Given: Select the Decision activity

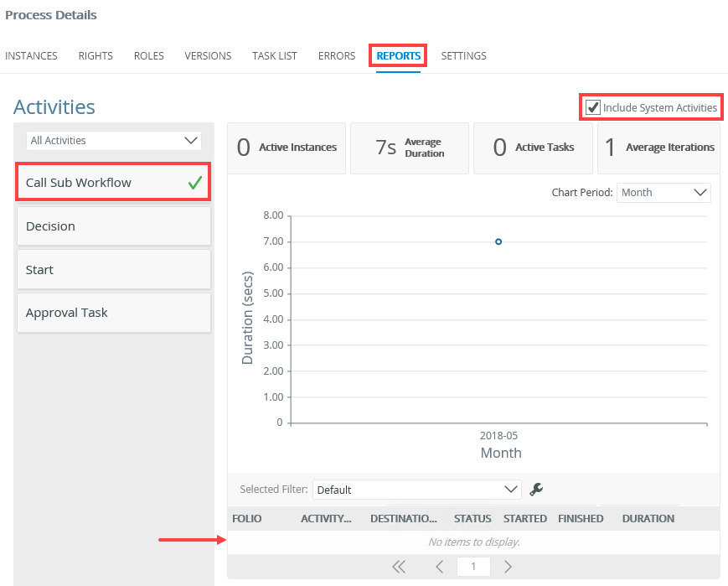Looking at the screenshot, I should (x=113, y=226).
